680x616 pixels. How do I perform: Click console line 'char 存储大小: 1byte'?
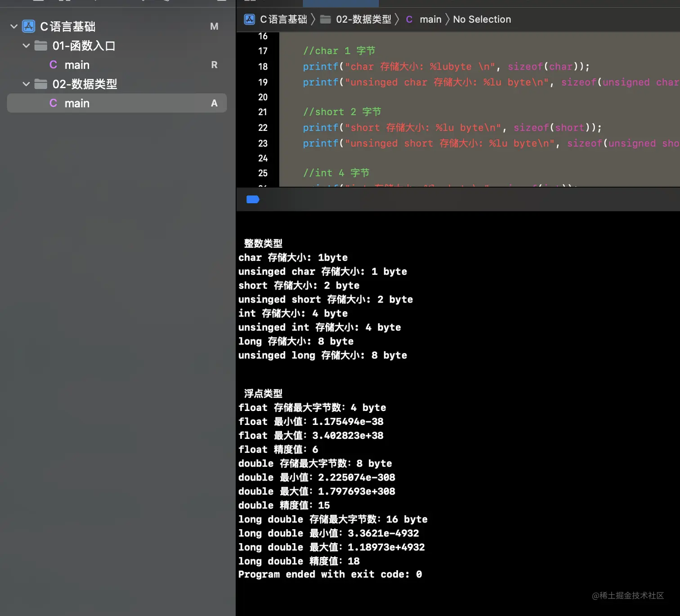click(293, 258)
